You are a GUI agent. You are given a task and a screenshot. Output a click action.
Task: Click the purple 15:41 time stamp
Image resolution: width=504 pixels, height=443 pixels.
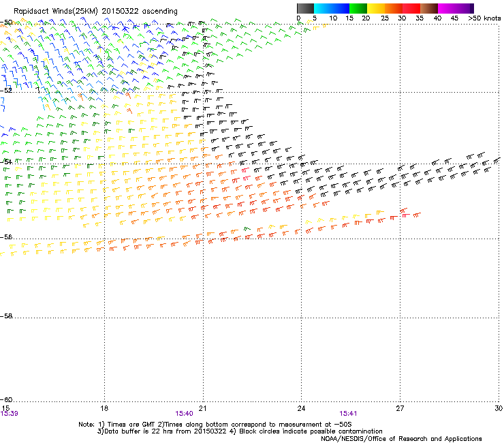click(x=348, y=414)
